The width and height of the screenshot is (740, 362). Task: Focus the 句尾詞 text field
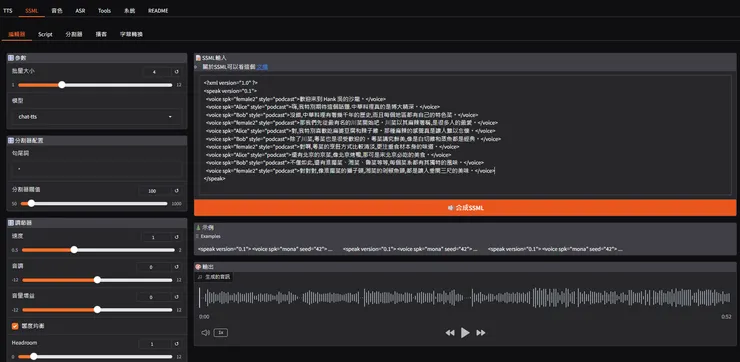pyautogui.click(x=97, y=169)
